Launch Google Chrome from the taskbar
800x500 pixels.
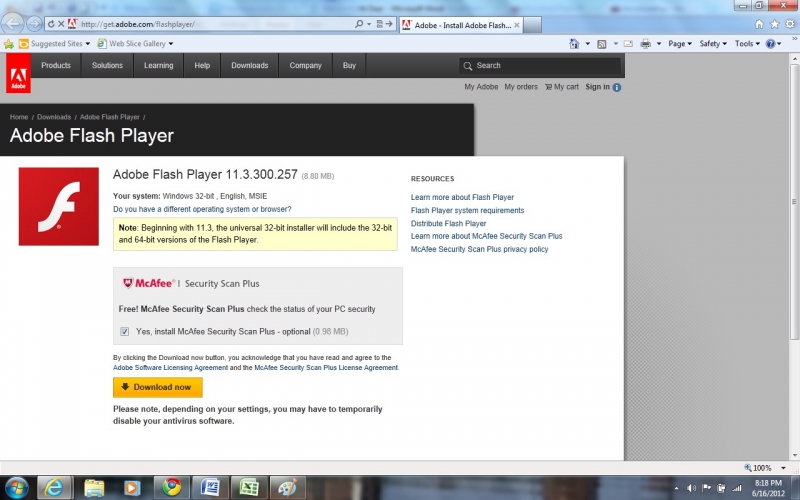(x=171, y=487)
